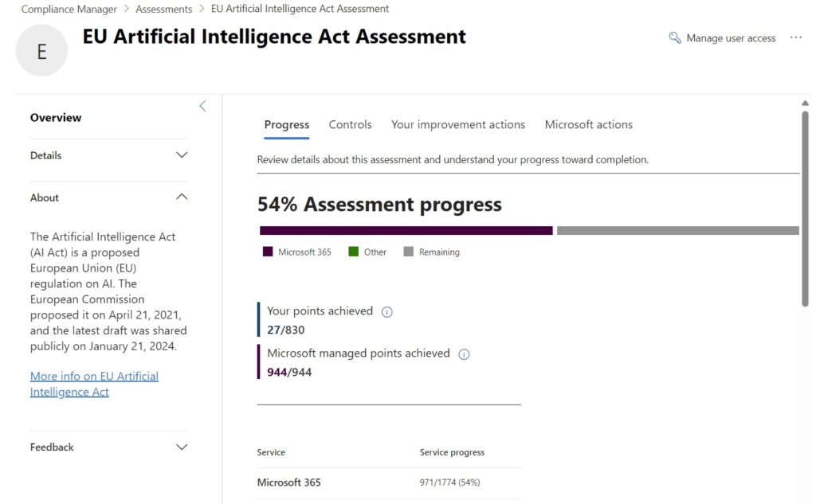
Task: Select the Microsoft actions tab
Action: pyautogui.click(x=589, y=124)
